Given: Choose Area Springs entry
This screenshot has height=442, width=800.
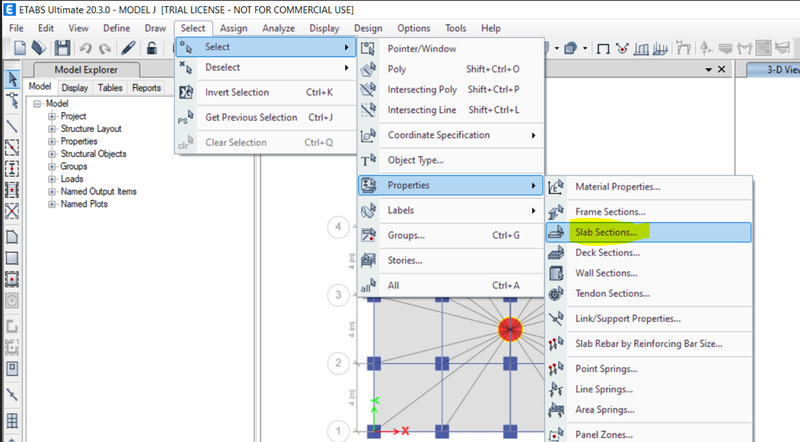Looking at the screenshot, I should click(648, 409).
